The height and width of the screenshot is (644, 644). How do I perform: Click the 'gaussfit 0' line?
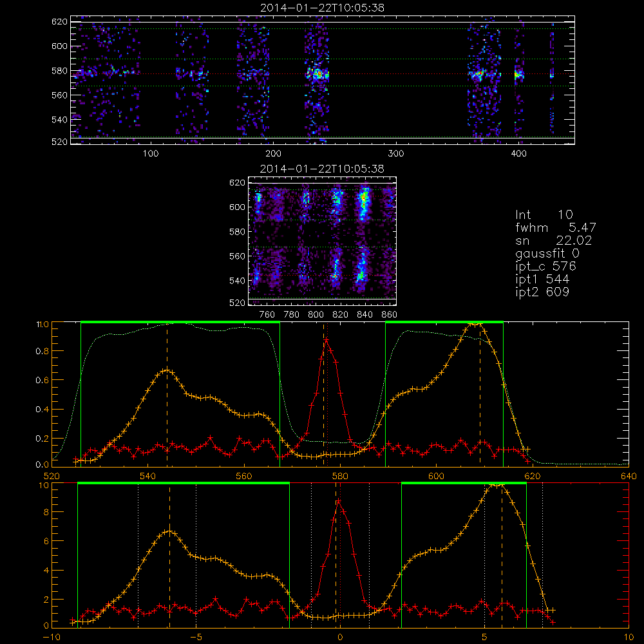coord(547,253)
